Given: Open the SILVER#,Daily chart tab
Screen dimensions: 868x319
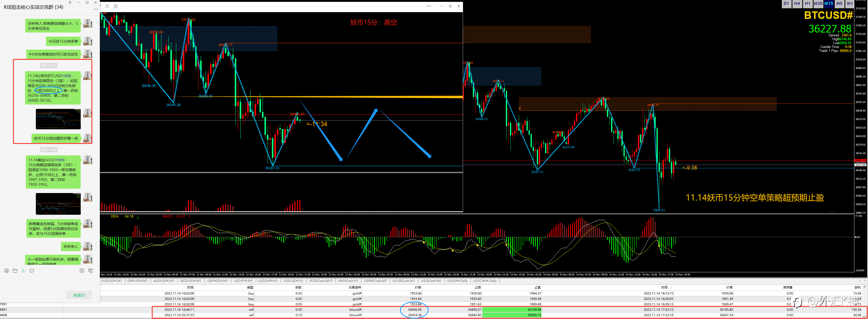Looking at the screenshot, I should point(457,281).
